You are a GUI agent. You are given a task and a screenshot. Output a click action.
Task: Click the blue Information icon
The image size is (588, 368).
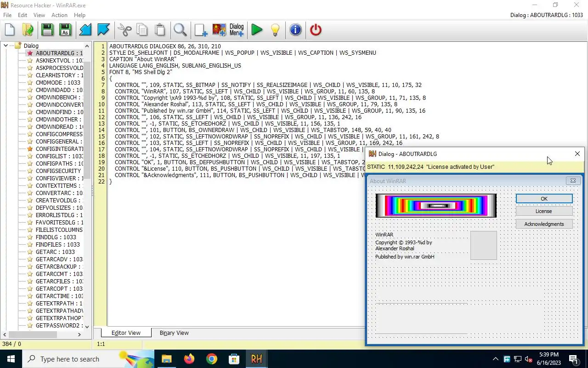tap(295, 30)
